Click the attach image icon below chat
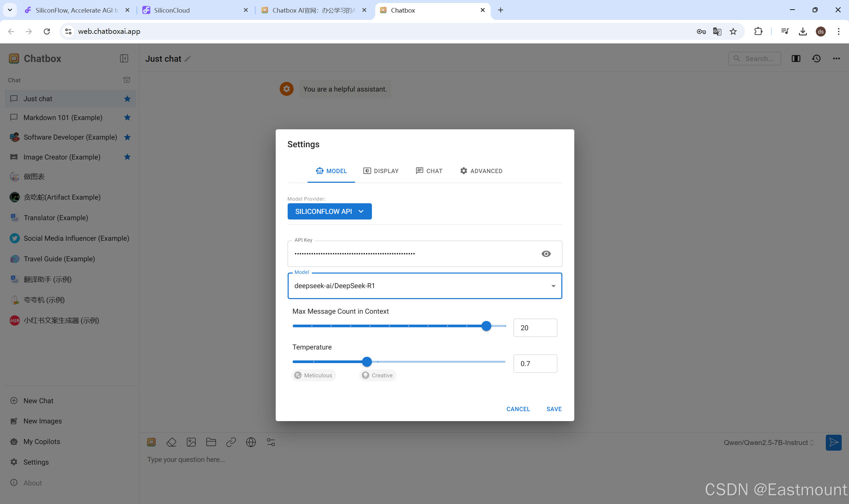 191,442
